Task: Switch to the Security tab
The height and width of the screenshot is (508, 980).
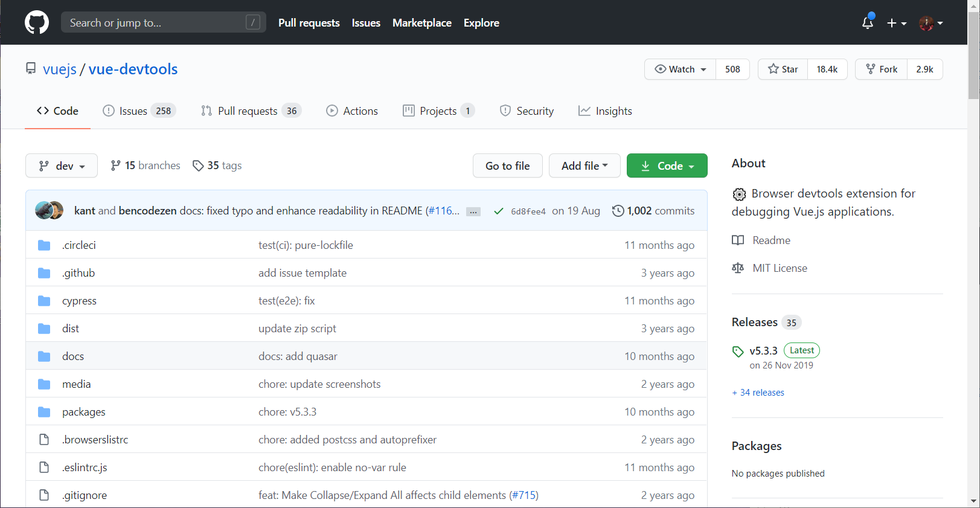Action: coord(527,111)
